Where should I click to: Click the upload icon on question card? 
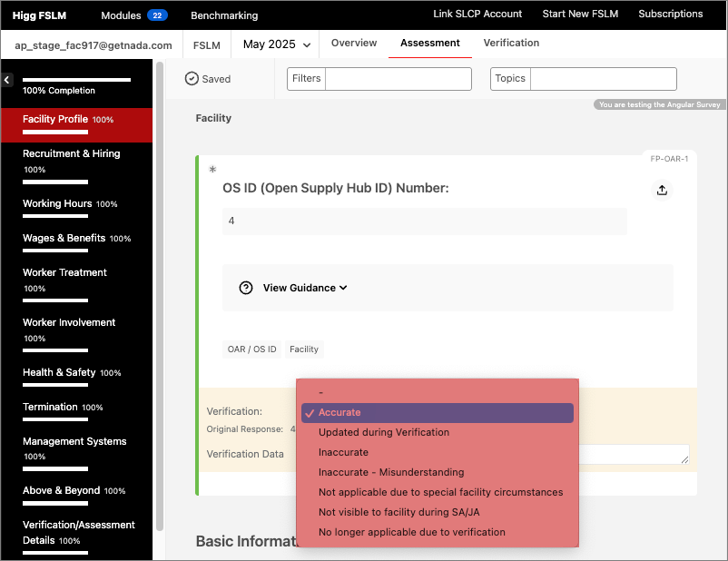tap(662, 190)
